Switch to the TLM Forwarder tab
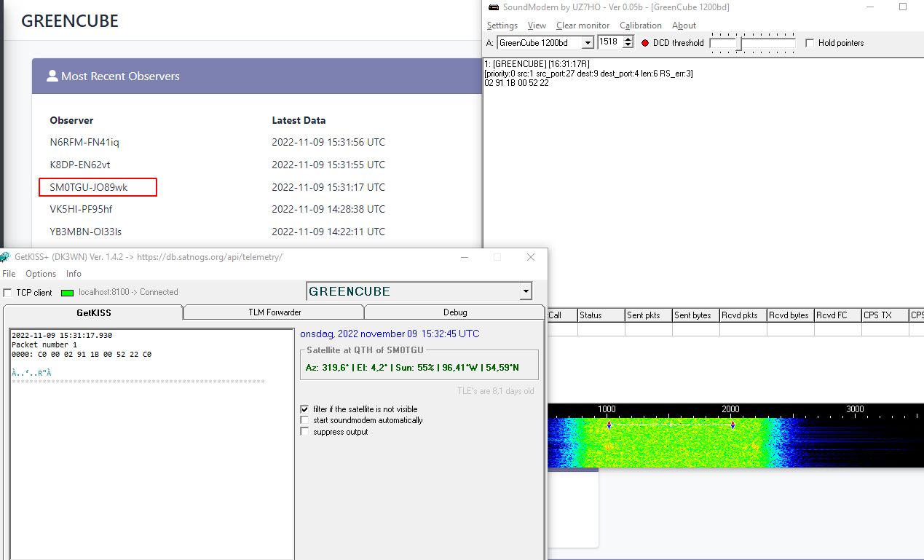 click(274, 311)
